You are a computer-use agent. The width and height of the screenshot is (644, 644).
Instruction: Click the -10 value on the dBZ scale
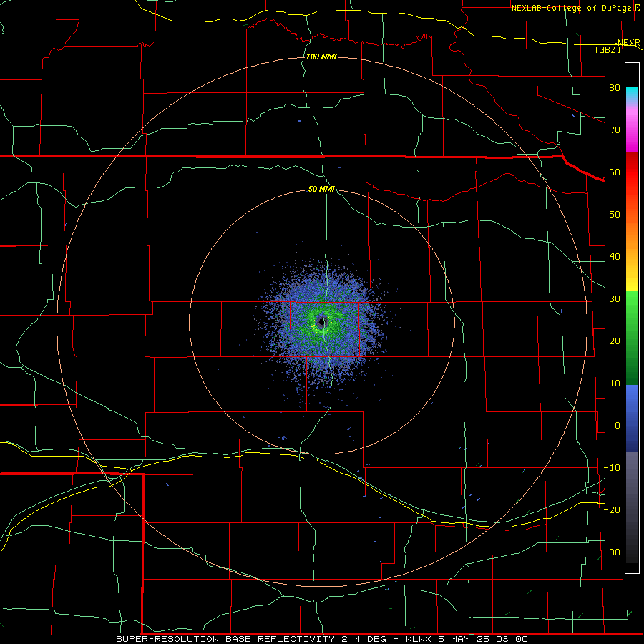tap(612, 468)
